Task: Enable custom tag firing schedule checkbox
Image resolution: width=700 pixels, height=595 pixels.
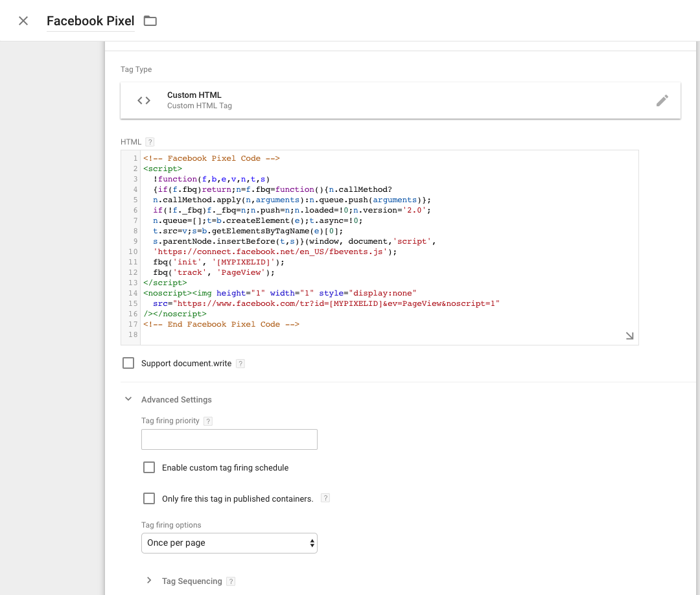Action: coord(149,467)
